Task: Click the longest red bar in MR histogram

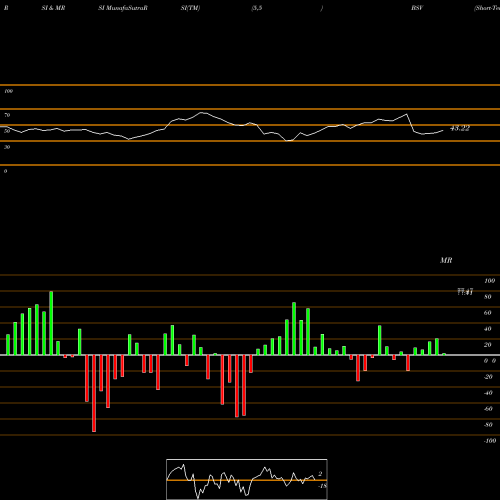Action: (94, 393)
